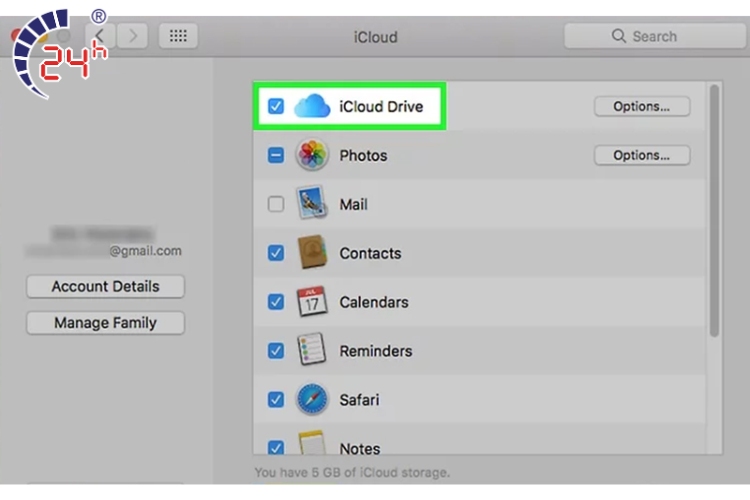Click the Reminders label
Viewport: 750px width, 500px height.
tap(375, 351)
